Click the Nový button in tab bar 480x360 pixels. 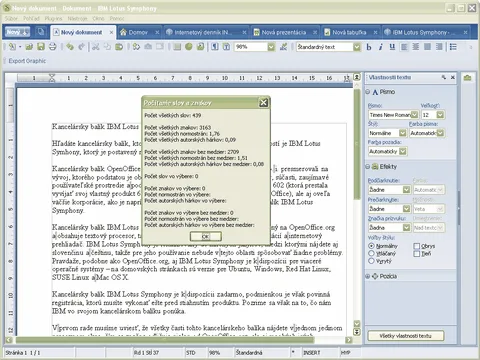[17, 32]
